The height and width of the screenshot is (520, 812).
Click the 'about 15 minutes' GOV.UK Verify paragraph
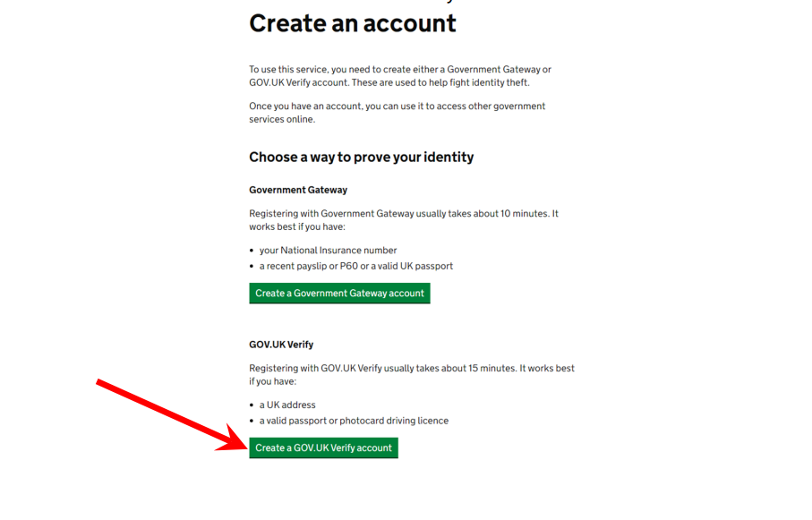point(411,375)
